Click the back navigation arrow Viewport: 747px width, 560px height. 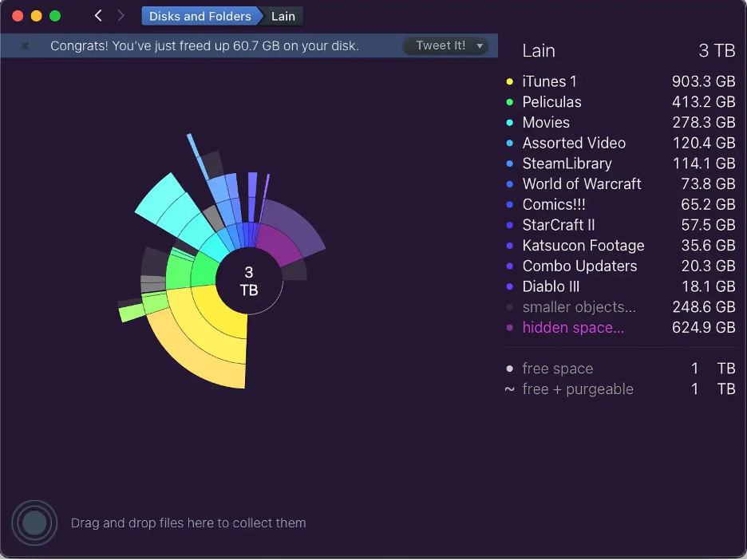pyautogui.click(x=98, y=16)
